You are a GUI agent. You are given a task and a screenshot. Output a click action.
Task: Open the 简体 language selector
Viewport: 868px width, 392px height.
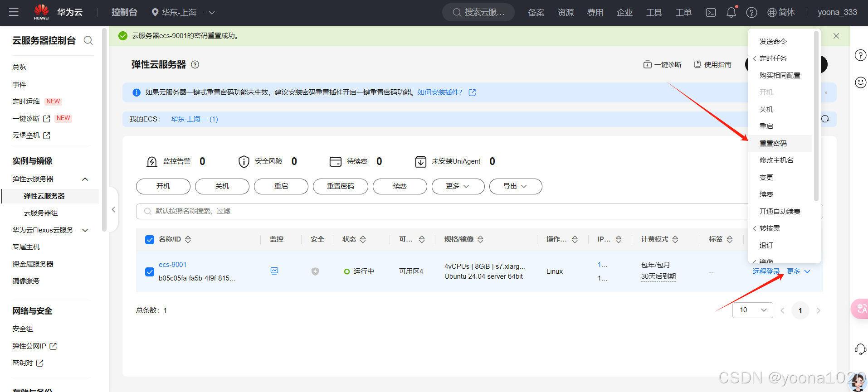click(x=781, y=12)
